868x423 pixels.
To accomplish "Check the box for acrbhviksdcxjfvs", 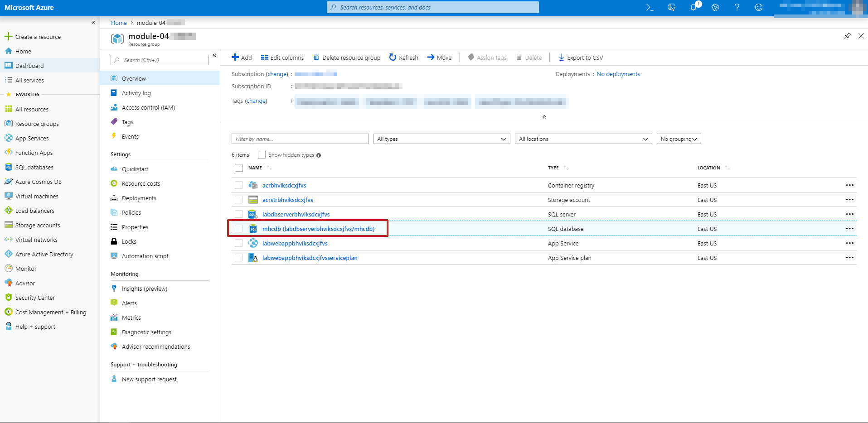I will tap(238, 185).
